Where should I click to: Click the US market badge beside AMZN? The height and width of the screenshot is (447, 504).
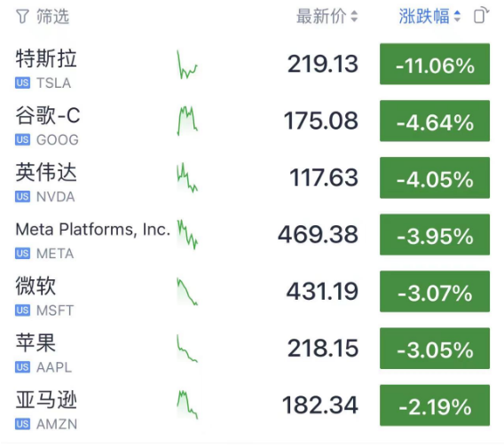click(22, 424)
